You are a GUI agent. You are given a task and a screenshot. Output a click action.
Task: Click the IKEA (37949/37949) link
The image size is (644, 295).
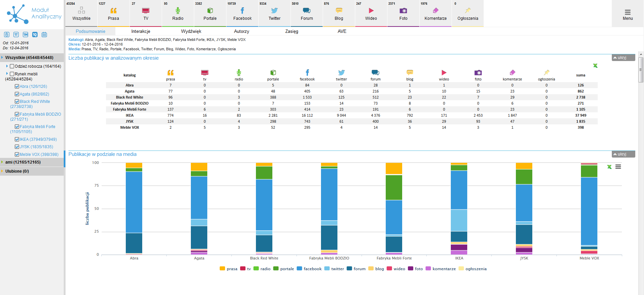click(38, 139)
